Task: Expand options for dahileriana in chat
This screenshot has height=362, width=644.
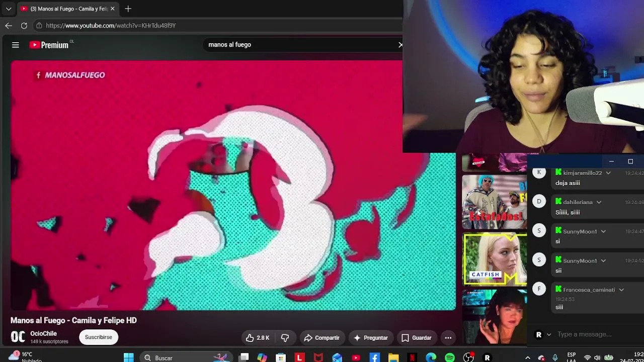Action: [x=599, y=202]
